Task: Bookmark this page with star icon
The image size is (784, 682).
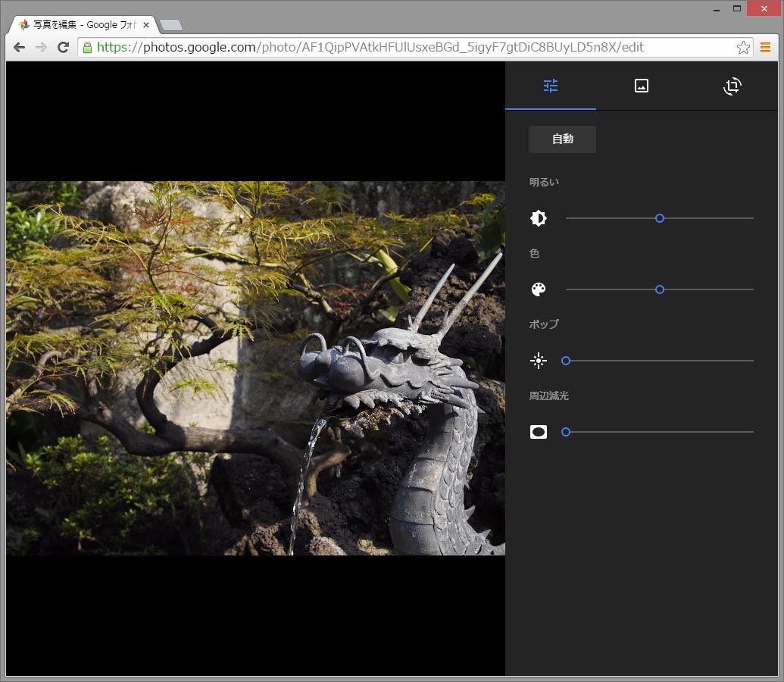Action: click(743, 48)
